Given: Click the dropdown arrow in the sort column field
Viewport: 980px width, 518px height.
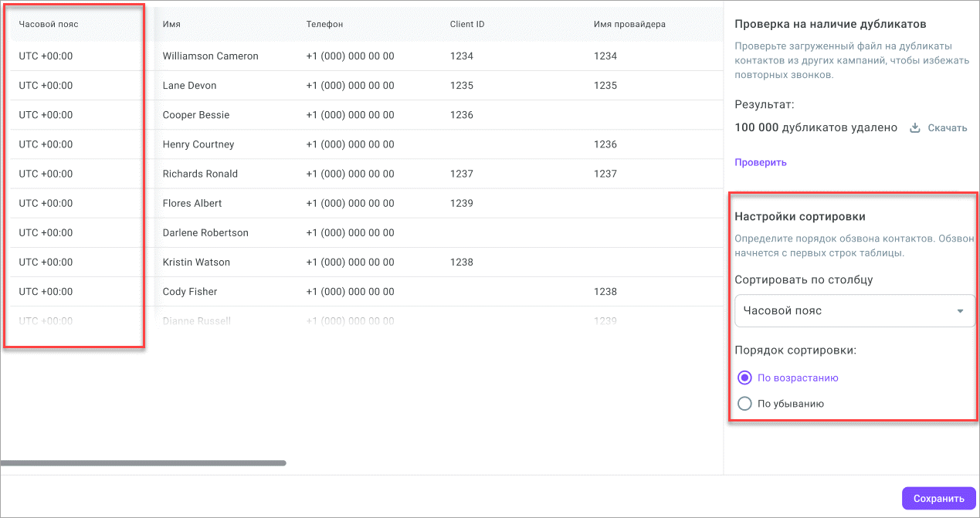Looking at the screenshot, I should tap(960, 311).
